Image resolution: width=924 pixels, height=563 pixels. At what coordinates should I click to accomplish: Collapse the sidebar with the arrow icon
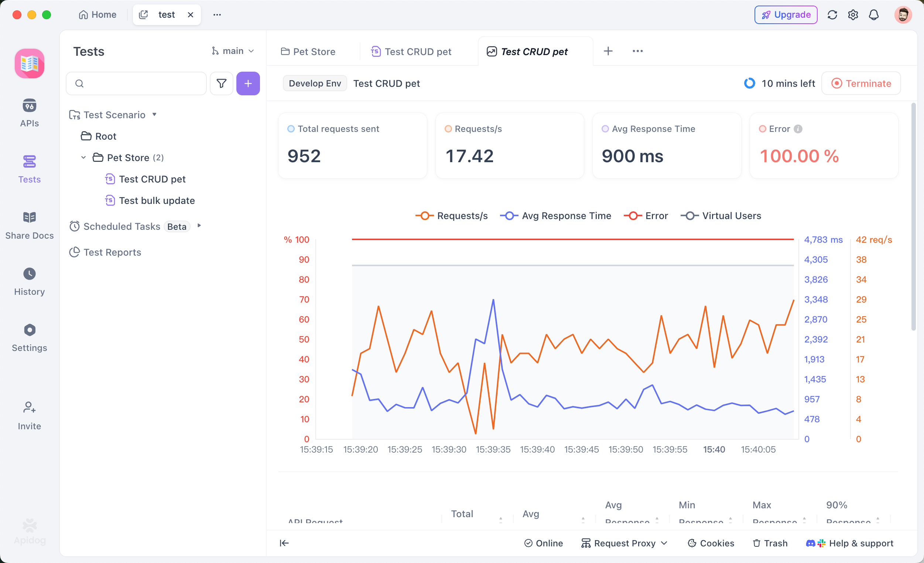coord(284,543)
